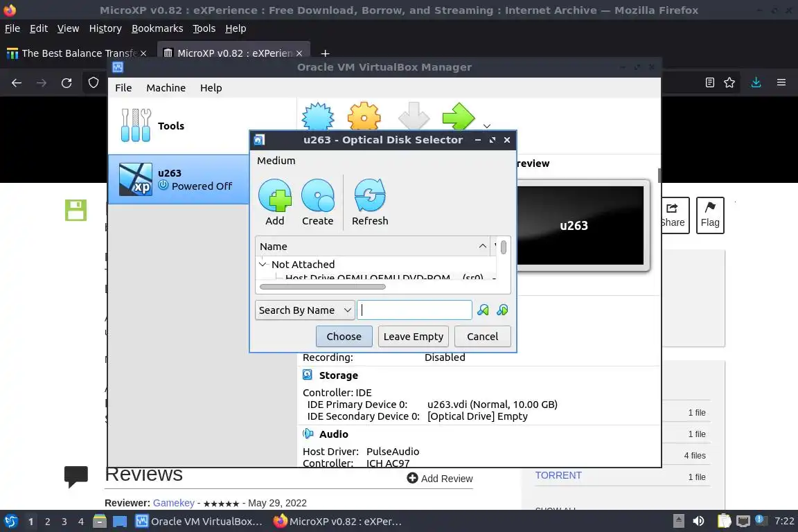
Task: Click the Storage section heading
Action: click(339, 375)
